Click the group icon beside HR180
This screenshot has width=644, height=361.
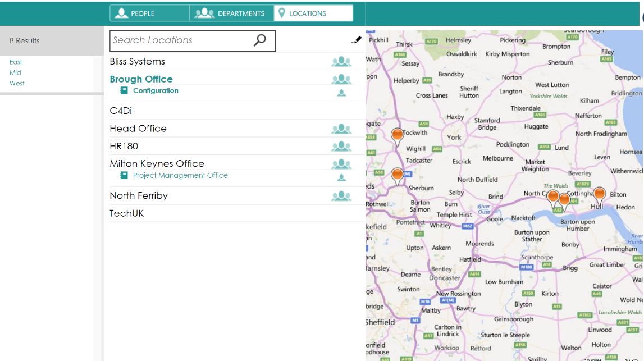point(341,147)
